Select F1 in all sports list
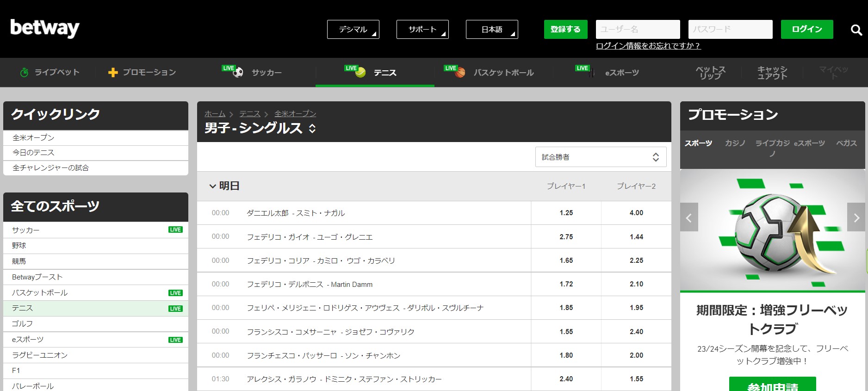Image resolution: width=868 pixels, height=391 pixels. coord(96,371)
